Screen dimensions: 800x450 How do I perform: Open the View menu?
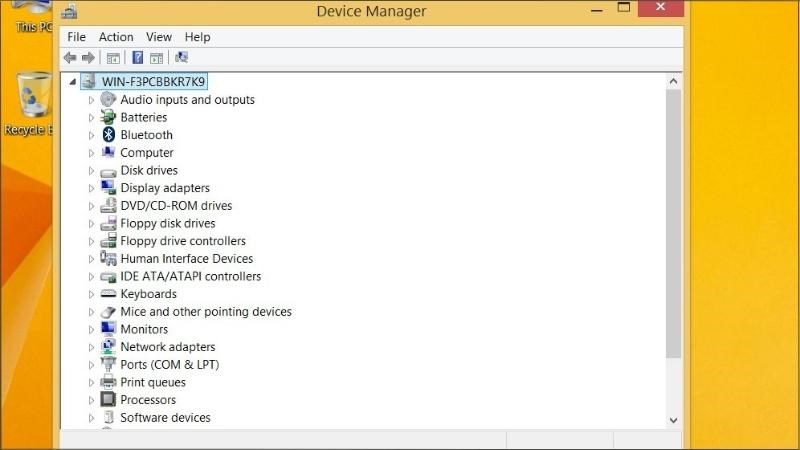point(159,37)
